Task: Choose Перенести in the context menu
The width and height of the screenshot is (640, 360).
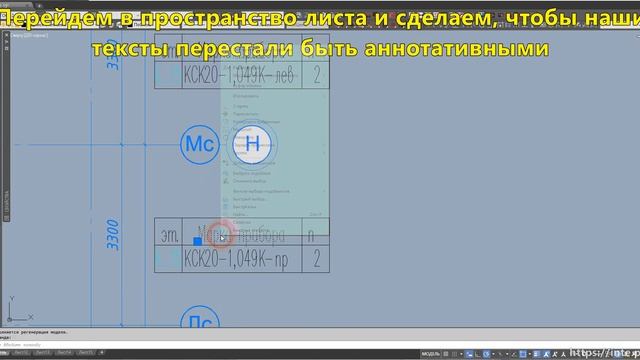Action: pos(246,114)
